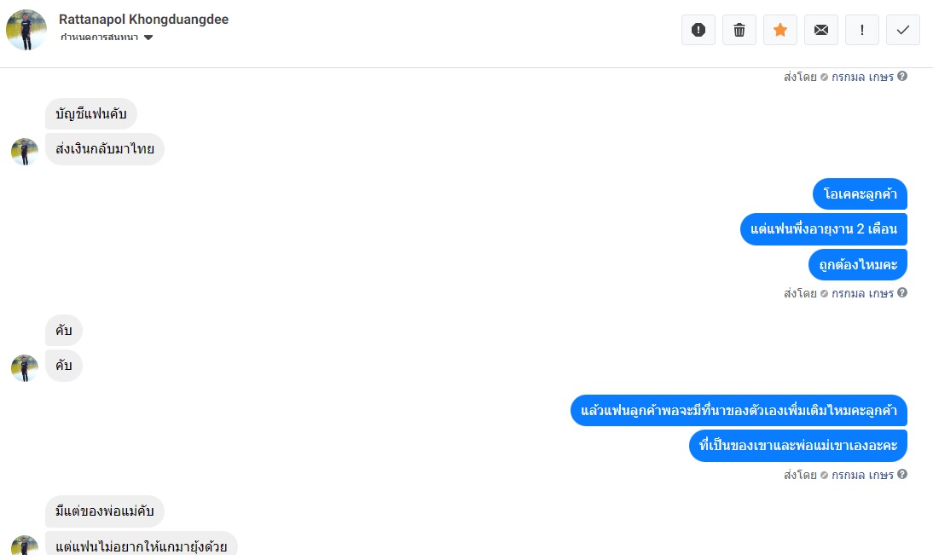The image size is (933, 560).
Task: Click avatar next to ส่งเงินกลับมาไทย message
Action: coord(25,152)
